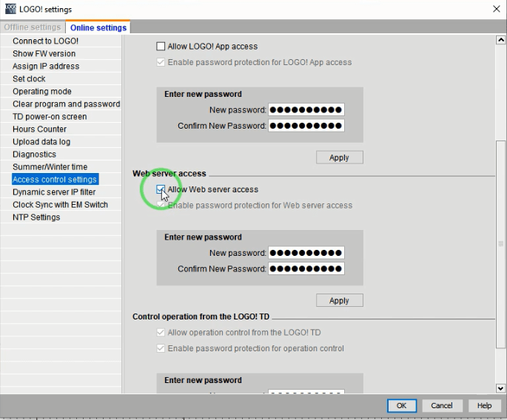
Task: Click the Web server Confirm New Password field
Action: (306, 268)
